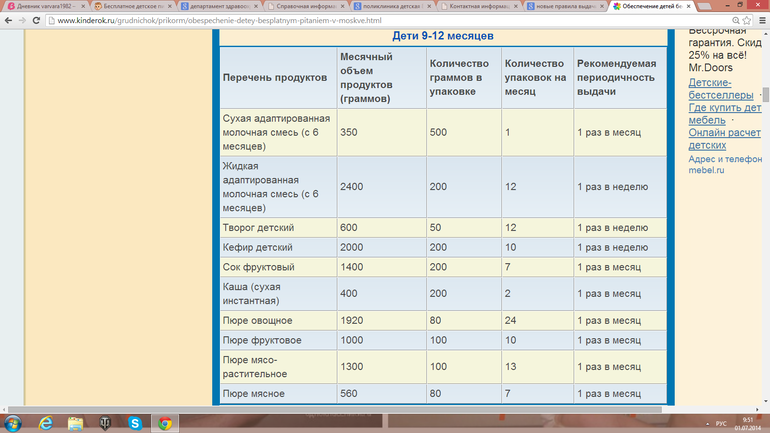
Task: Switch to the 'Дневник varvara1982' tab
Action: pos(44,6)
